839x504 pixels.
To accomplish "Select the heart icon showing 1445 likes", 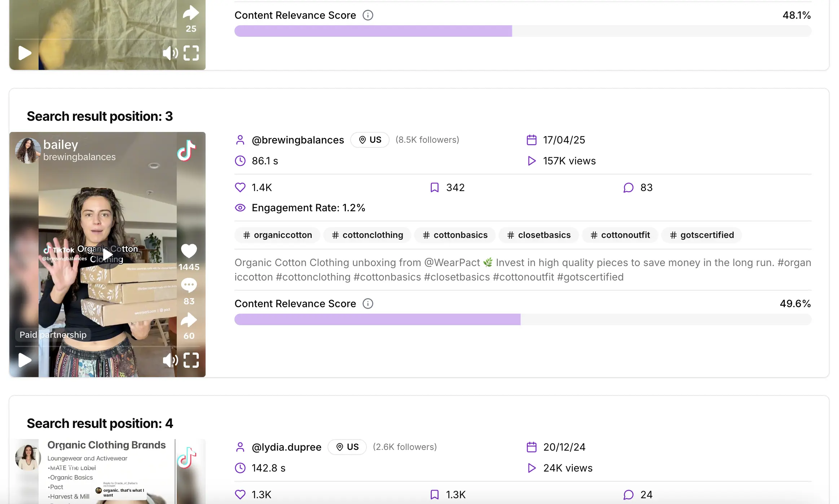I will [189, 251].
